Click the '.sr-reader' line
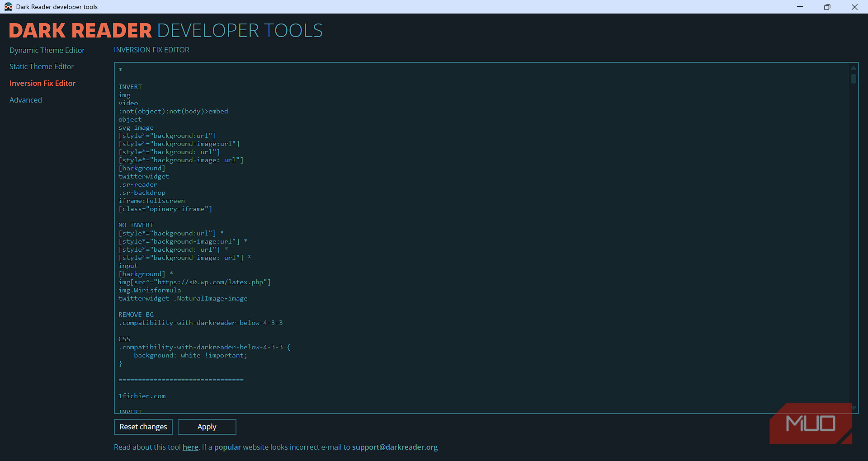This screenshot has height=461, width=868. [x=138, y=184]
